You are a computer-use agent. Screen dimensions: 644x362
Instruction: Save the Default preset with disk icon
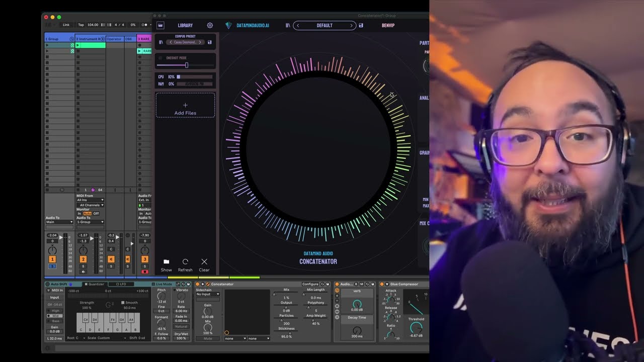pos(361,25)
